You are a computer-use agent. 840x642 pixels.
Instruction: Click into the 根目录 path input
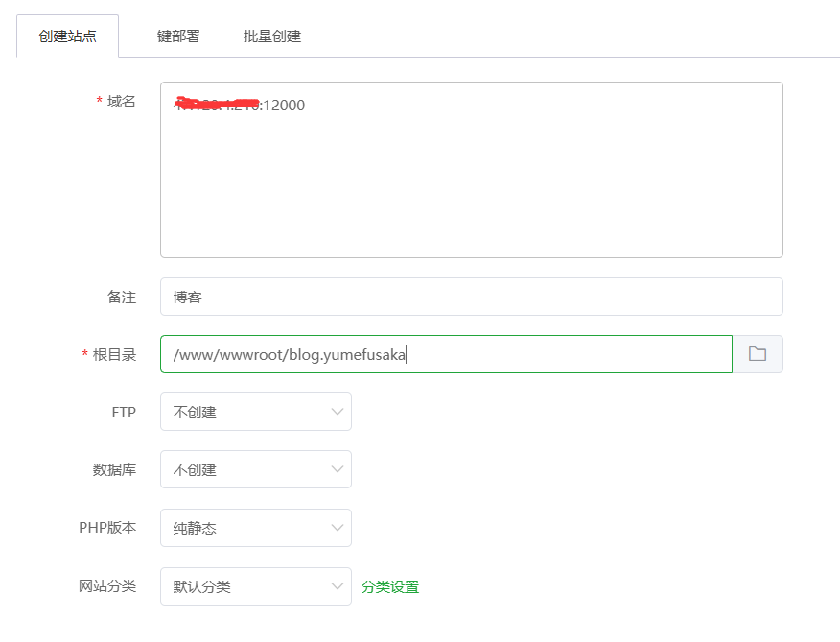click(x=446, y=354)
